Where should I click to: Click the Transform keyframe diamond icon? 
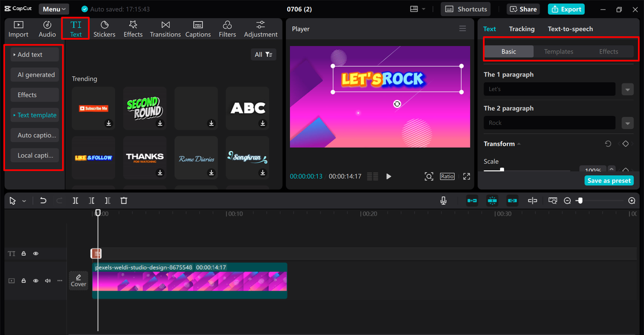point(625,144)
